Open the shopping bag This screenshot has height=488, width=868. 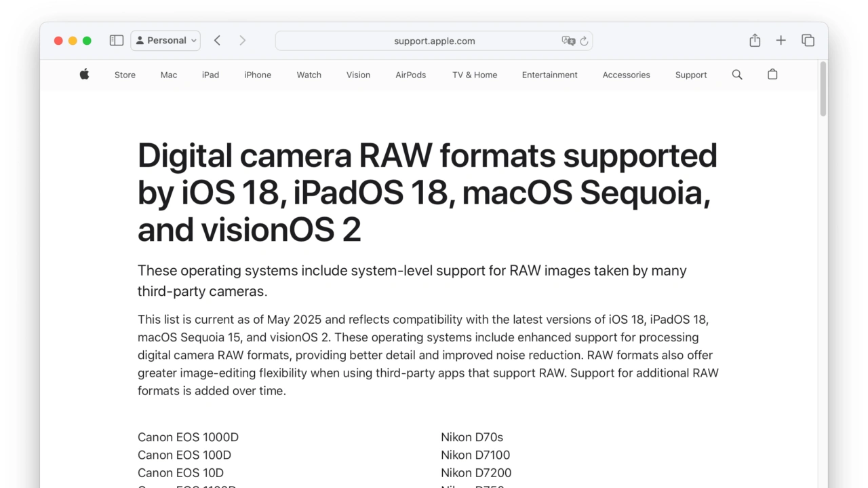(x=772, y=75)
